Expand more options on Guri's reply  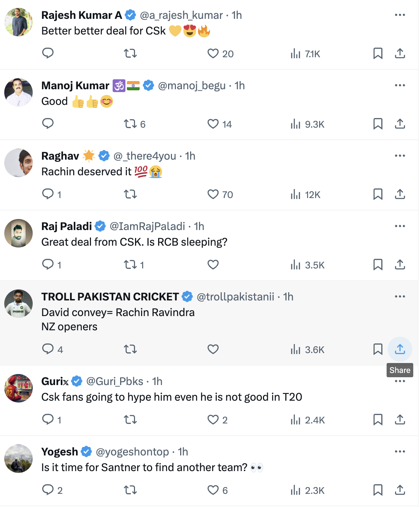400,381
